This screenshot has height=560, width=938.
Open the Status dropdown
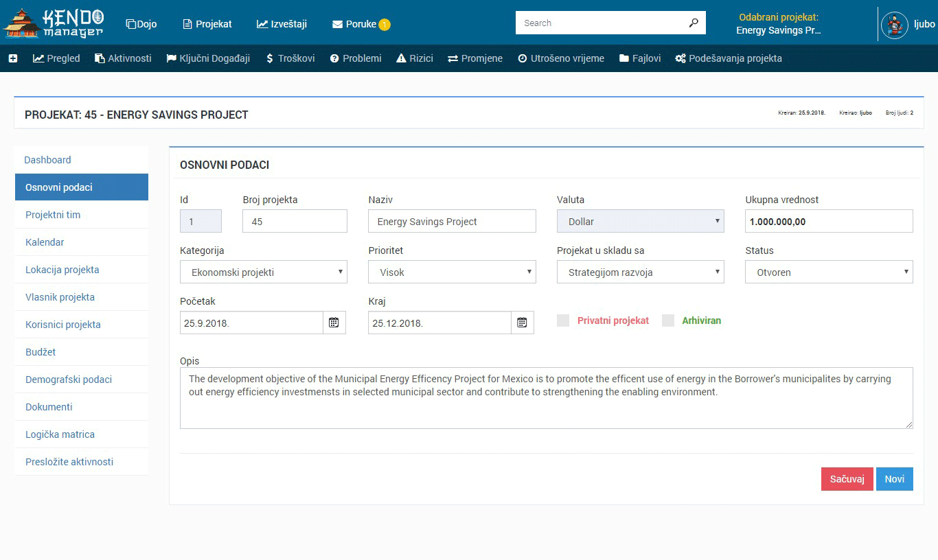[830, 272]
